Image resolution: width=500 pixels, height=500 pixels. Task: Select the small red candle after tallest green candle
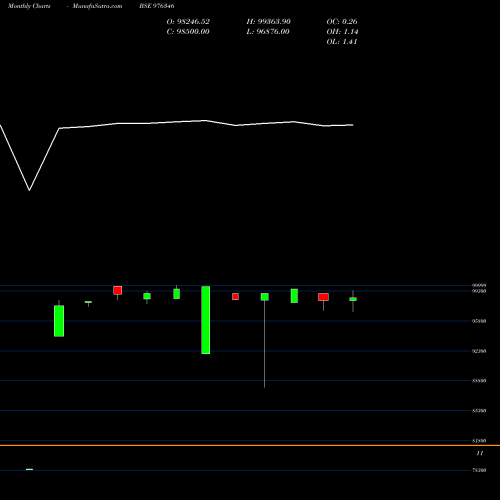[x=235, y=296]
